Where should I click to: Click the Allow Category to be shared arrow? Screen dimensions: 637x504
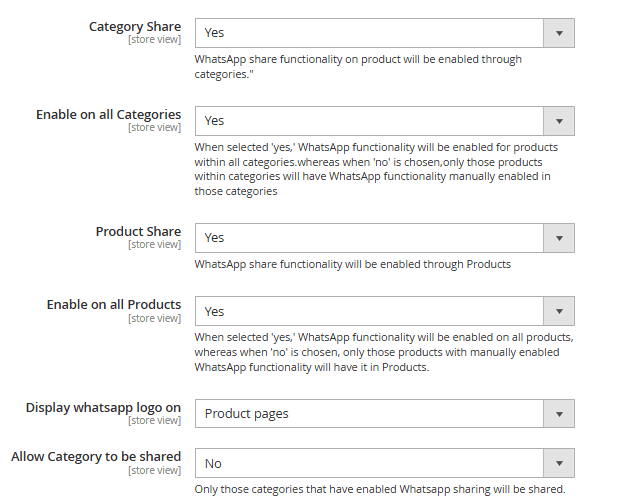(x=558, y=463)
